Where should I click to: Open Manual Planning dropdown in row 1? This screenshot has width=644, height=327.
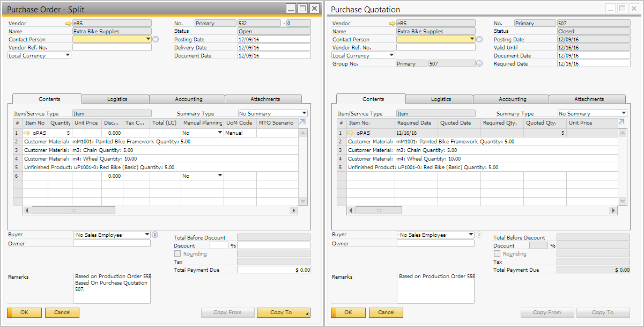pyautogui.click(x=220, y=133)
